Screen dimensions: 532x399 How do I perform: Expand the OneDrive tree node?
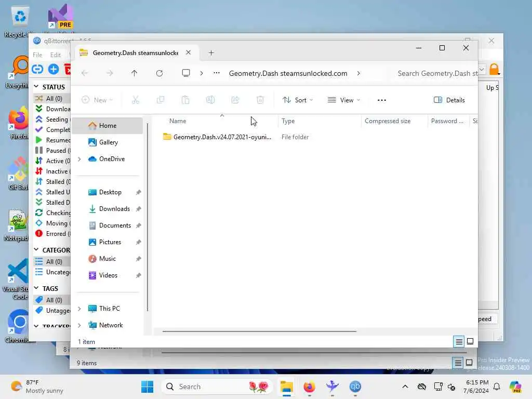(x=79, y=159)
